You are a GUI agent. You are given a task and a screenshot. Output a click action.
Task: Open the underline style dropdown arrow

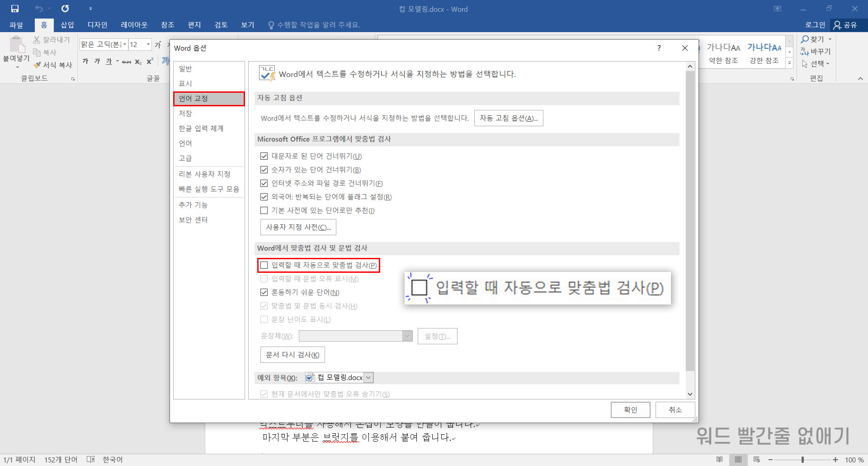pyautogui.click(x=118, y=61)
